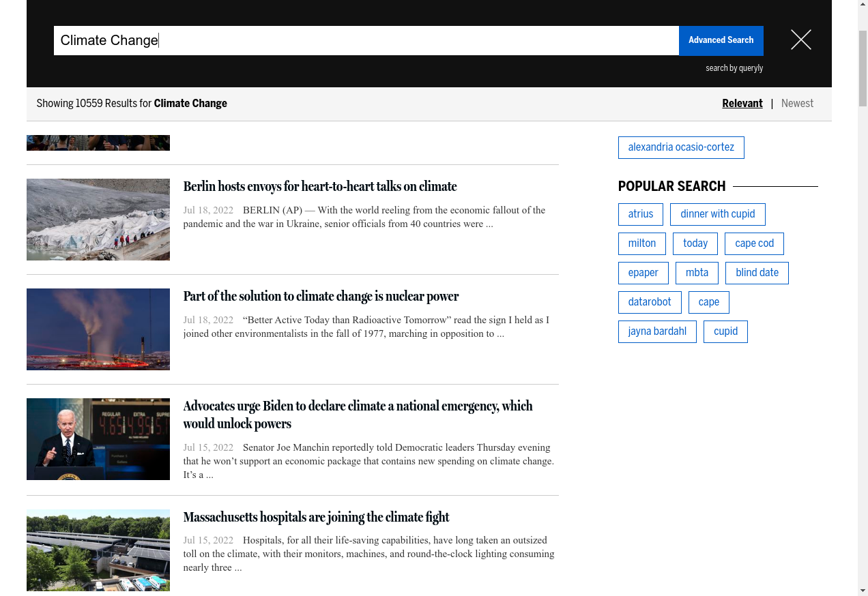Open the nuclear power solution article
The image size is (868, 596).
click(x=321, y=297)
